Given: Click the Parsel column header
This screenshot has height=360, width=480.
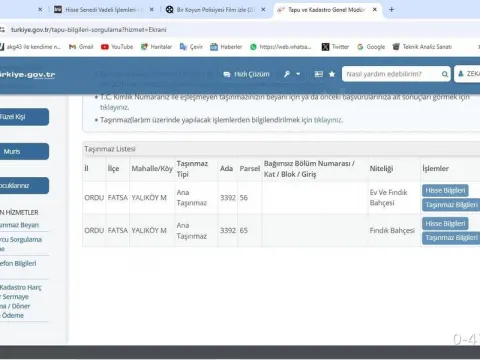Looking at the screenshot, I should pyautogui.click(x=250, y=169).
